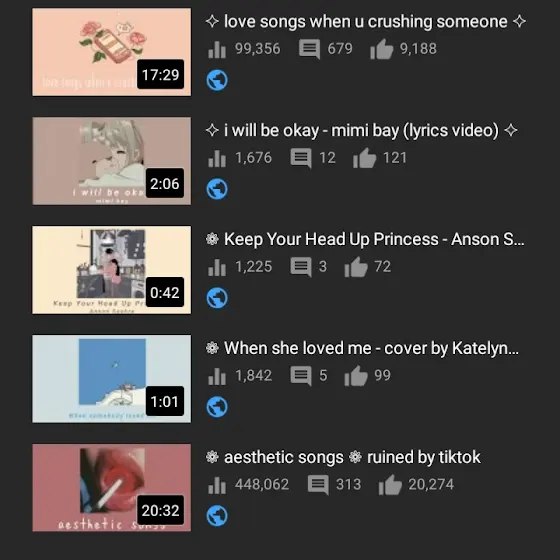Click the globe icon under i will be okay

click(217, 189)
